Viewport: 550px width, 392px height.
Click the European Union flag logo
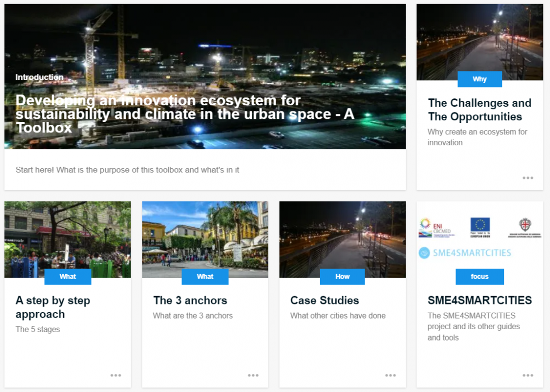(480, 227)
